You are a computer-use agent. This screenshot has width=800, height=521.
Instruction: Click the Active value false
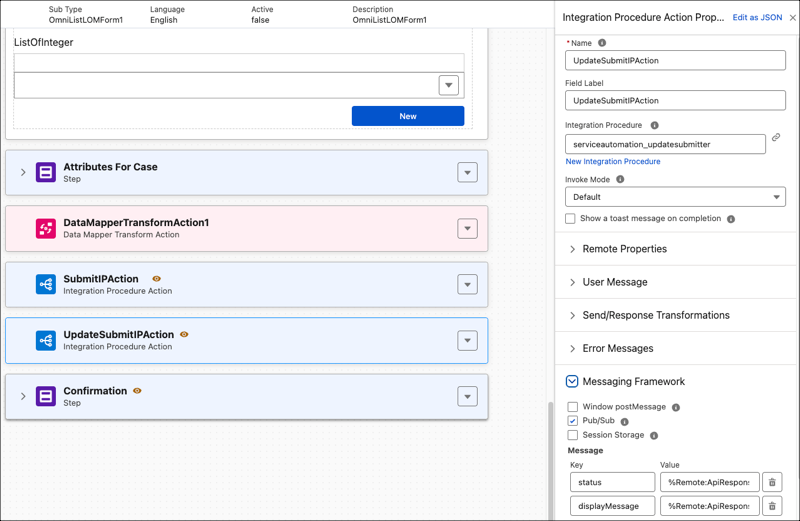click(260, 20)
